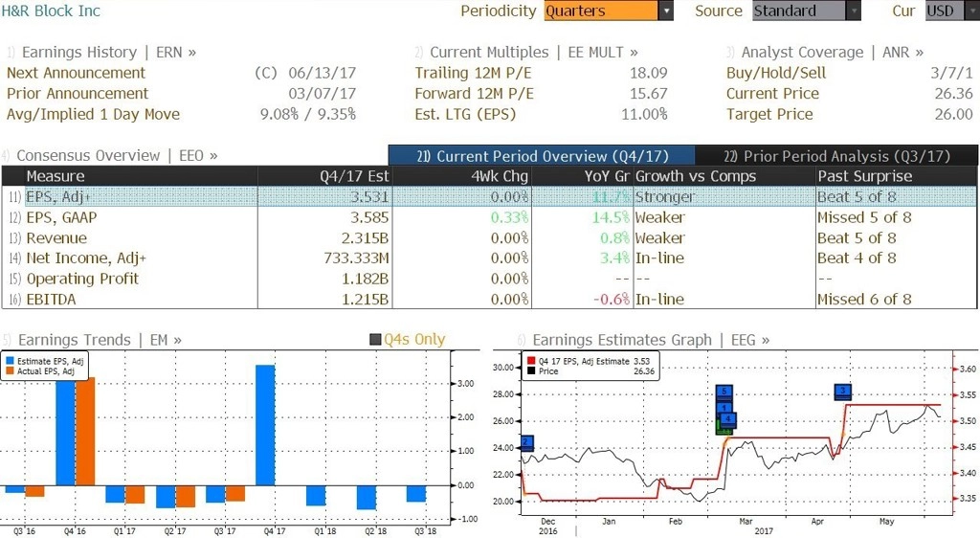Click the red Q4 17 EPS estimate legend swatch

pyautogui.click(x=531, y=361)
